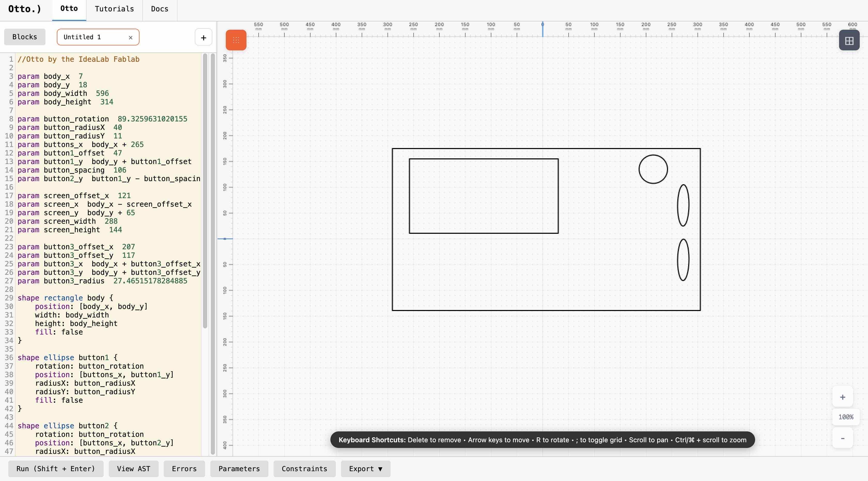Click the plus new tab icon

(203, 37)
